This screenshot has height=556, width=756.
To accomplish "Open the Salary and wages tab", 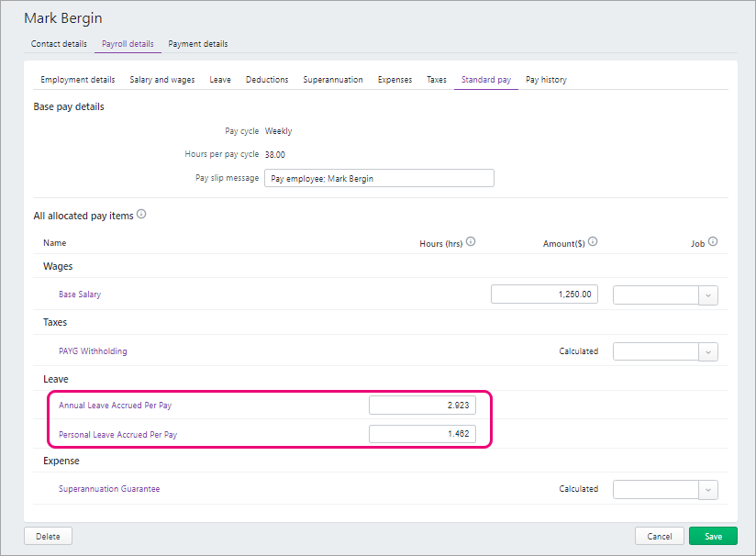I will click(x=162, y=80).
